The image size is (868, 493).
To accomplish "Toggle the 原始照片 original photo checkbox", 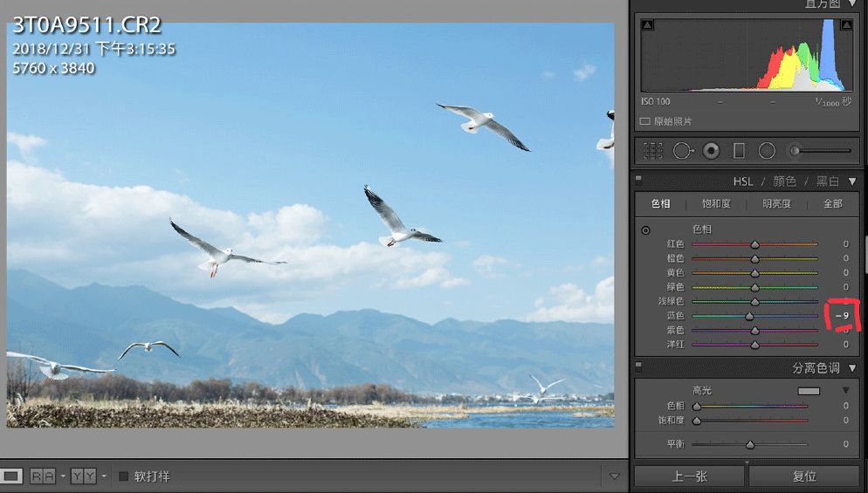I will [x=645, y=121].
